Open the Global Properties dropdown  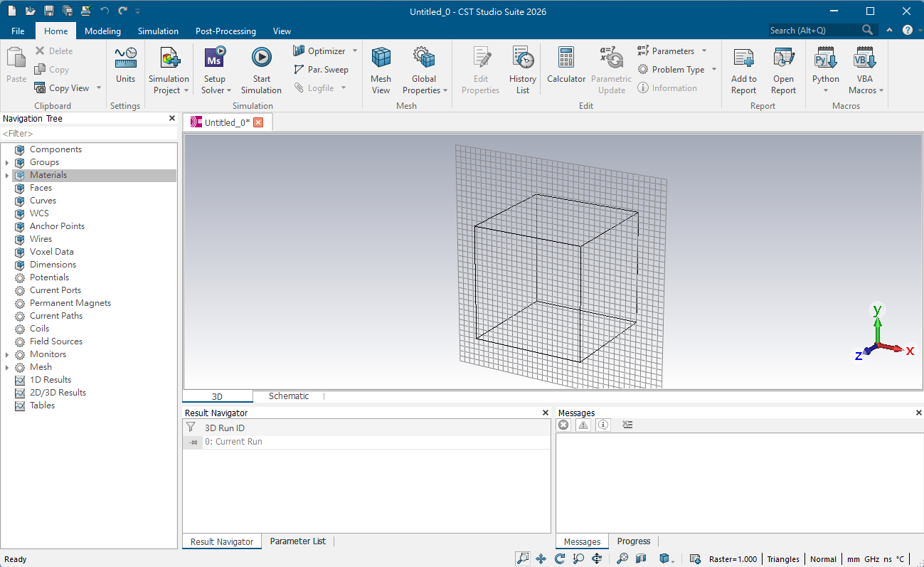pyautogui.click(x=425, y=85)
